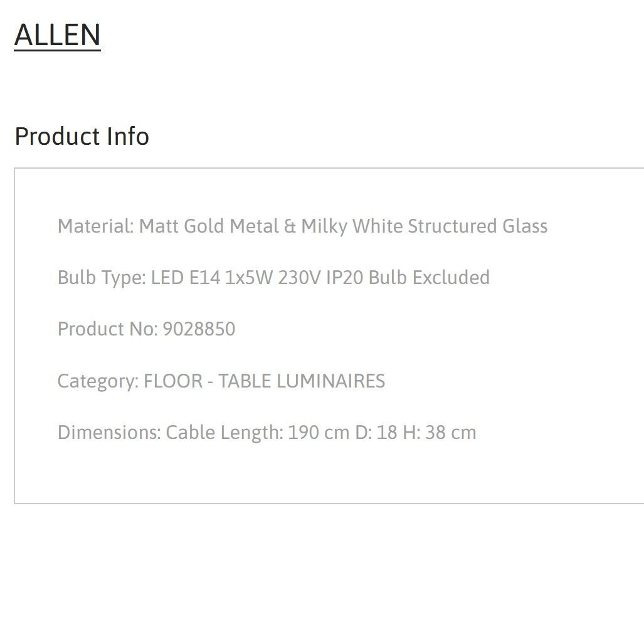The height and width of the screenshot is (644, 644).
Task: Click the Product No label
Action: 108,329
